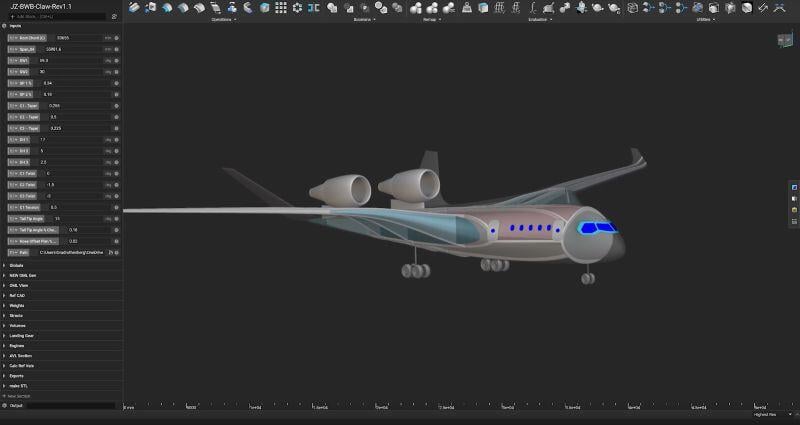Click the integral symbol evaluation icon

click(x=533, y=8)
